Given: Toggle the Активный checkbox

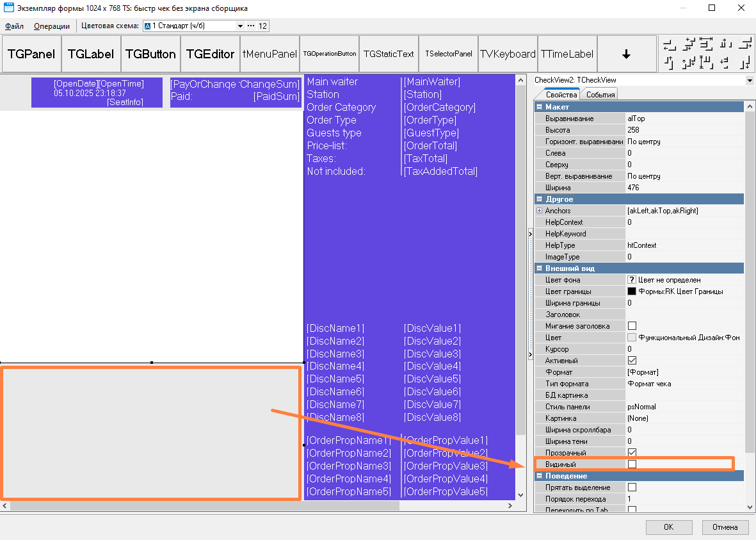Looking at the screenshot, I should point(632,361).
